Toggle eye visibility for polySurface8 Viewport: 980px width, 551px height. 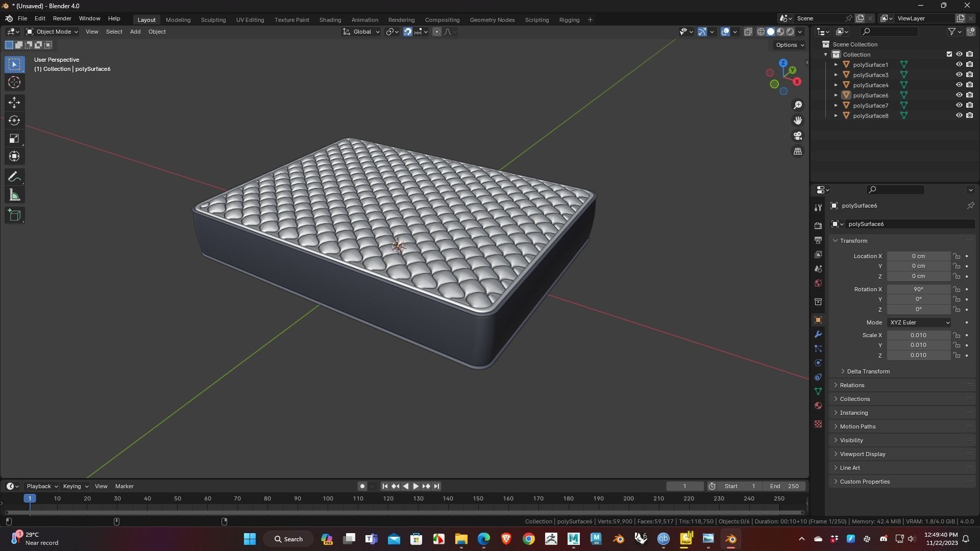(x=959, y=116)
